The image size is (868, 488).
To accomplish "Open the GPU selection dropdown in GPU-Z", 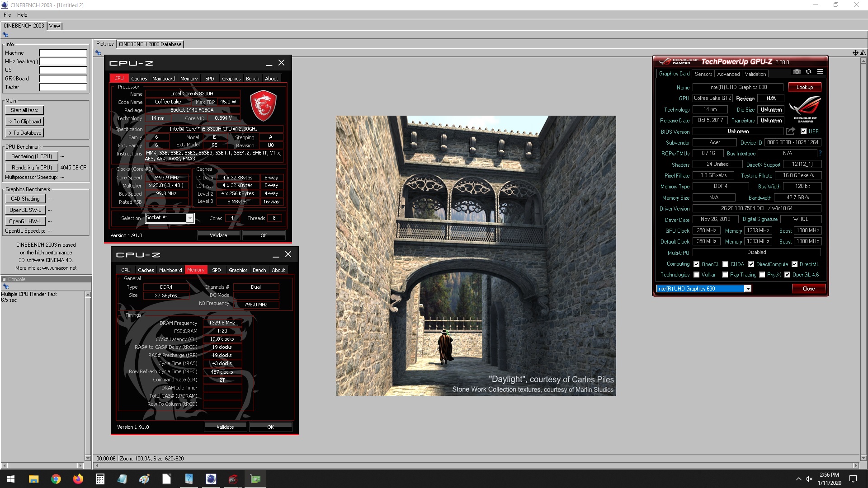I will (x=748, y=289).
